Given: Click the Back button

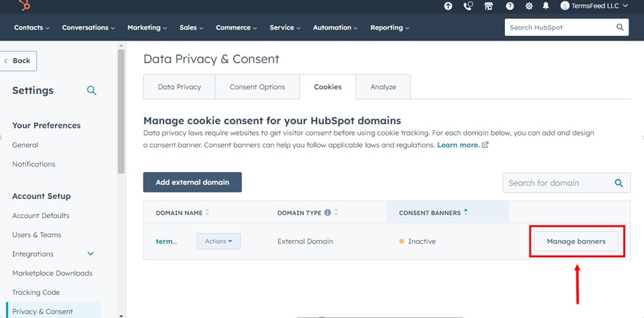Looking at the screenshot, I should (x=18, y=61).
